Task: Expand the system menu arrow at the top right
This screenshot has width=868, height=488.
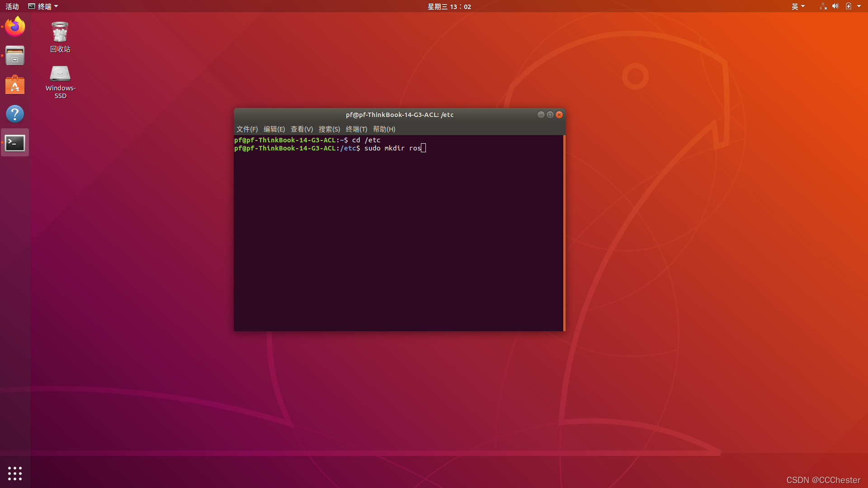Action: click(859, 6)
